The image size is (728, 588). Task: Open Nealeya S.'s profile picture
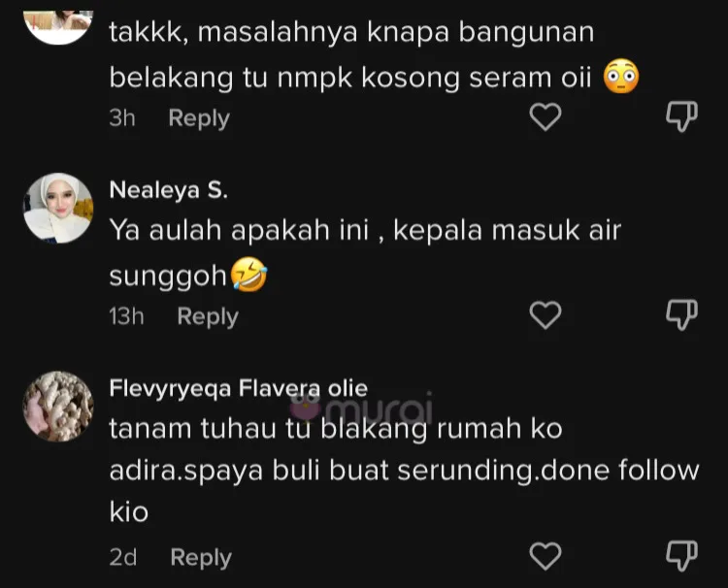[x=57, y=209]
